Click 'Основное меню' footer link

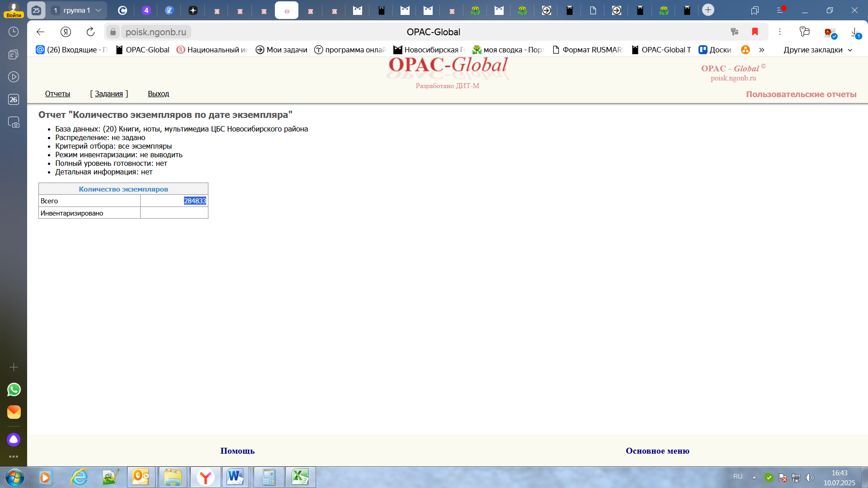tap(657, 450)
